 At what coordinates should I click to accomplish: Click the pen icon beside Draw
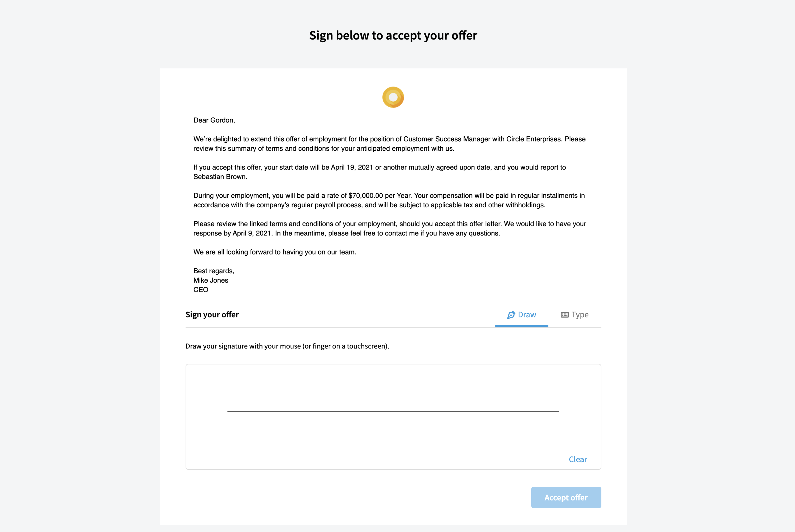pos(511,315)
